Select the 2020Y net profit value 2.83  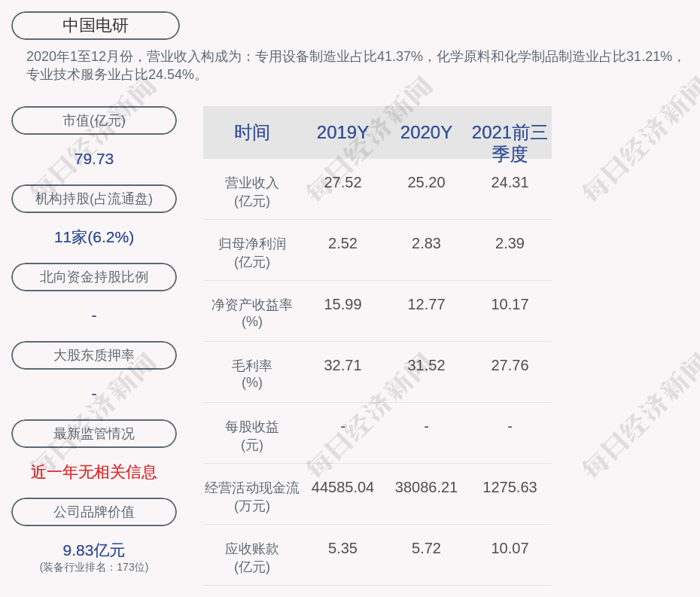pos(426,243)
